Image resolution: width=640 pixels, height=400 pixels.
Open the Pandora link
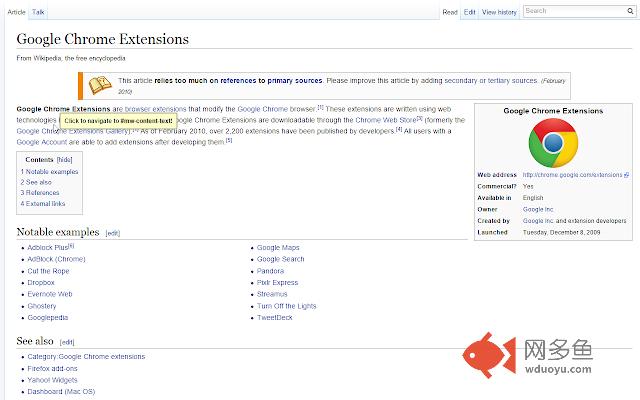click(270, 271)
